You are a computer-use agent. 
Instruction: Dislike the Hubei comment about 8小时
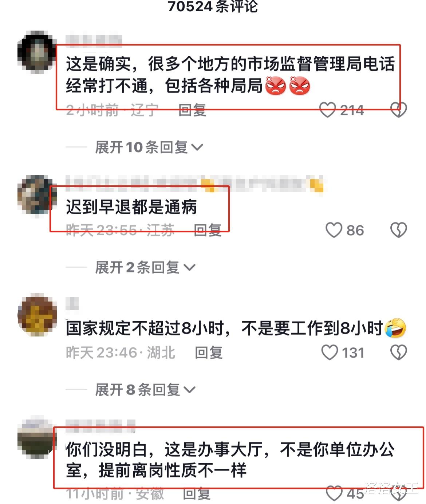coord(398,353)
